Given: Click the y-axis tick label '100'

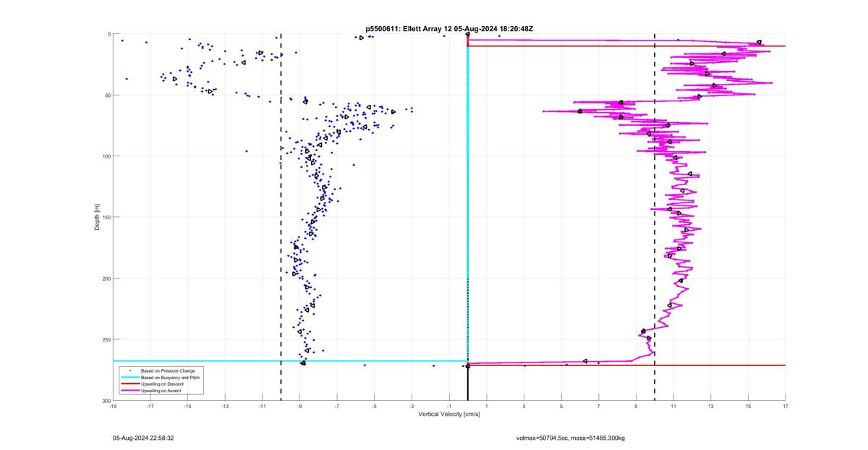Looking at the screenshot, I should pyautogui.click(x=106, y=156).
